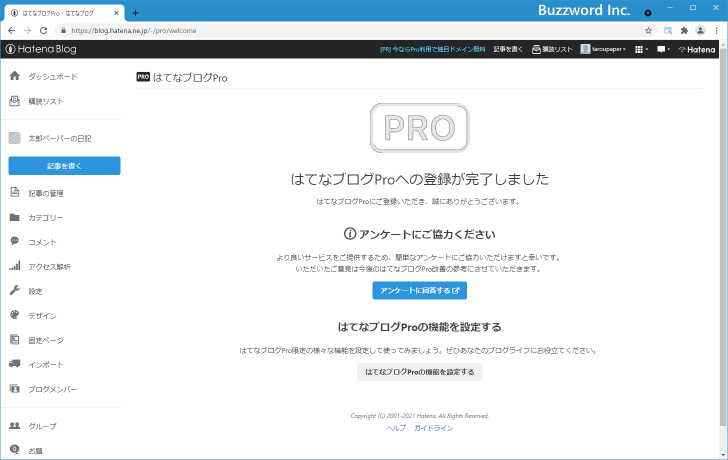This screenshot has width=728, height=460.
Task: Open 固定ページ page icon
Action: click(14, 339)
